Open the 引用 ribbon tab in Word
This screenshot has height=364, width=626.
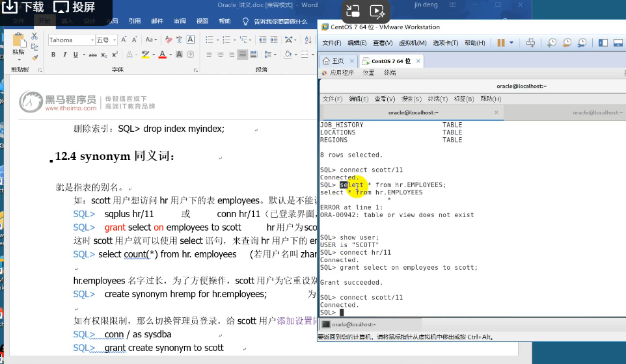pyautogui.click(x=135, y=21)
